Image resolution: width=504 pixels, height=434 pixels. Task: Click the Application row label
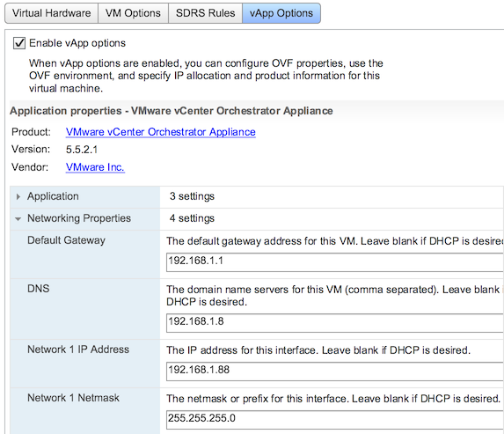(53, 196)
